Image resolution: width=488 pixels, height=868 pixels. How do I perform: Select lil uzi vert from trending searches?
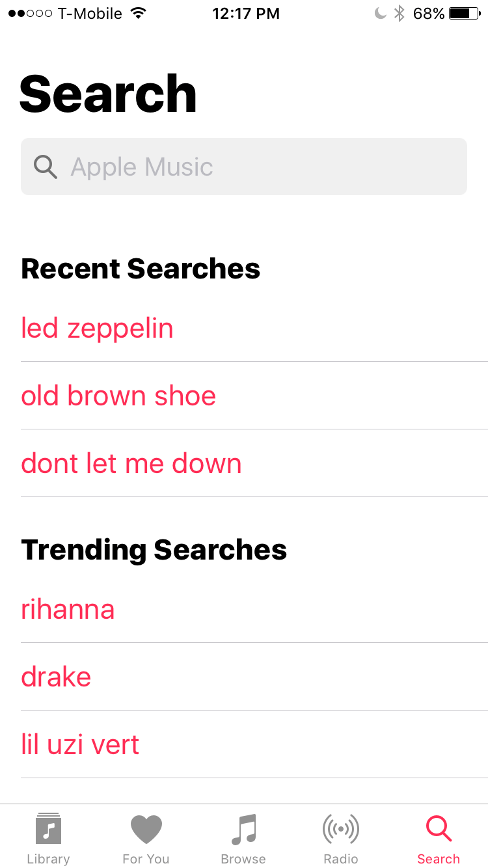80,744
